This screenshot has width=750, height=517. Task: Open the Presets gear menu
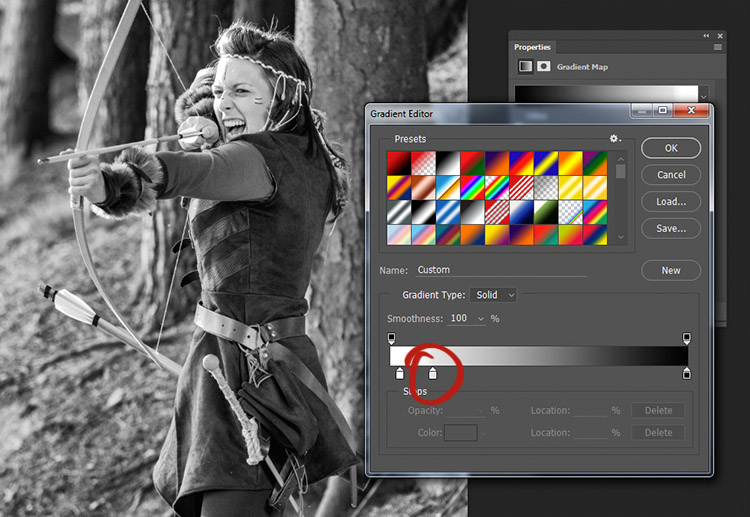[615, 139]
